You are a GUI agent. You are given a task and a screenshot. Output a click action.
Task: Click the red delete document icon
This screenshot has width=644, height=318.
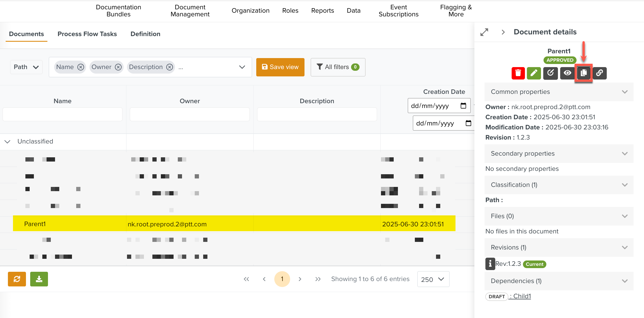(x=518, y=73)
